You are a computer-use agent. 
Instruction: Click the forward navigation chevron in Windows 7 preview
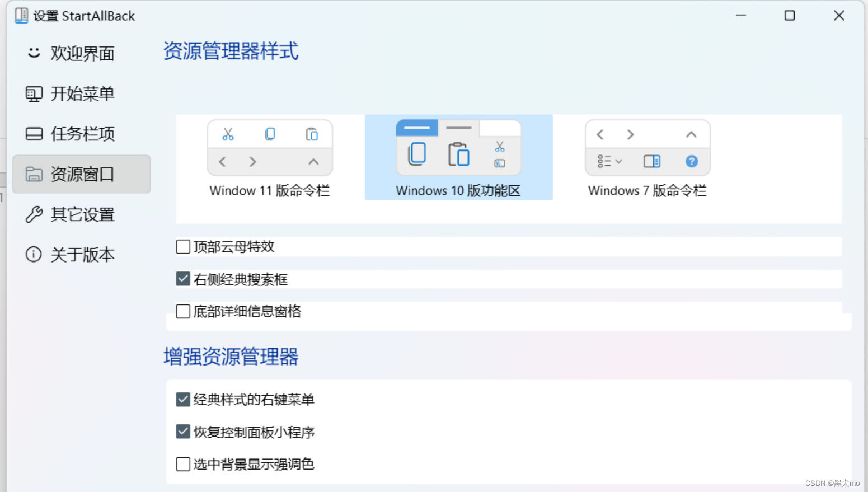pos(631,134)
